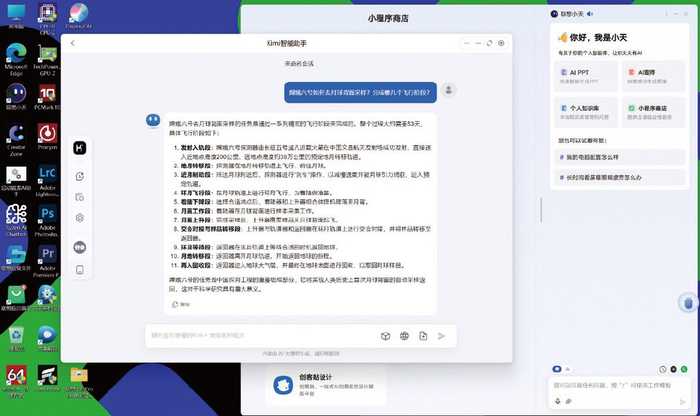Click the Kimi智能助手 window title

tap(287, 43)
